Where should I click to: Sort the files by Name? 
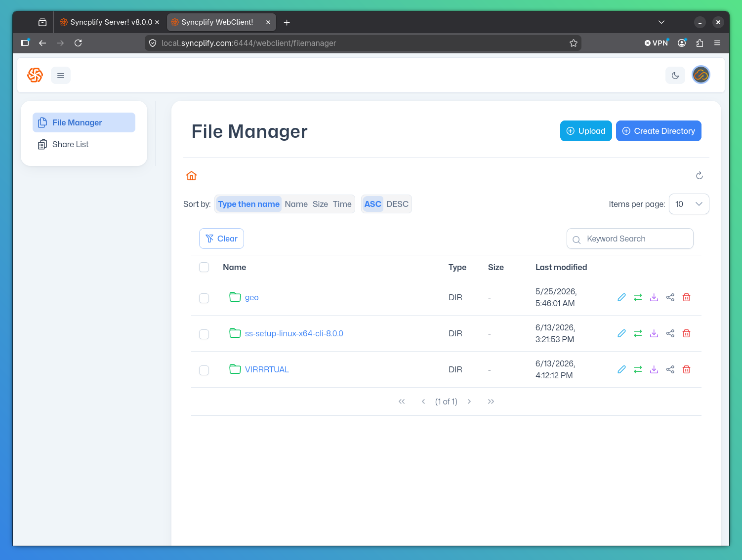pyautogui.click(x=296, y=204)
